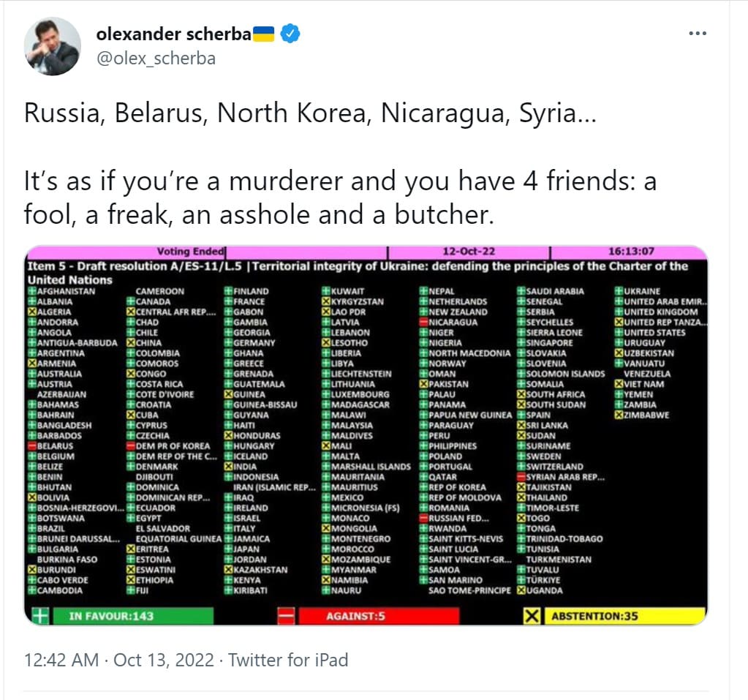Click the Ukraine flag emoji beside the name

pos(264,34)
